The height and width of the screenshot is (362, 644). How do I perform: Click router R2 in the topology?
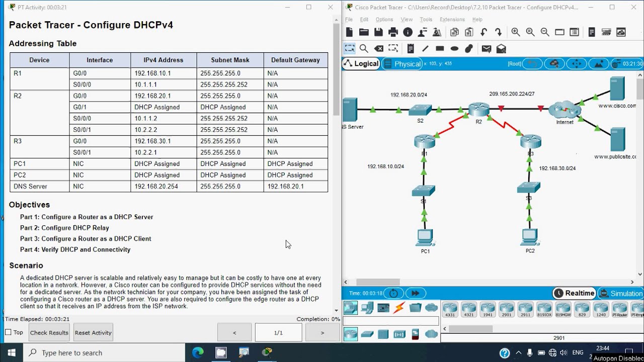[x=478, y=110]
